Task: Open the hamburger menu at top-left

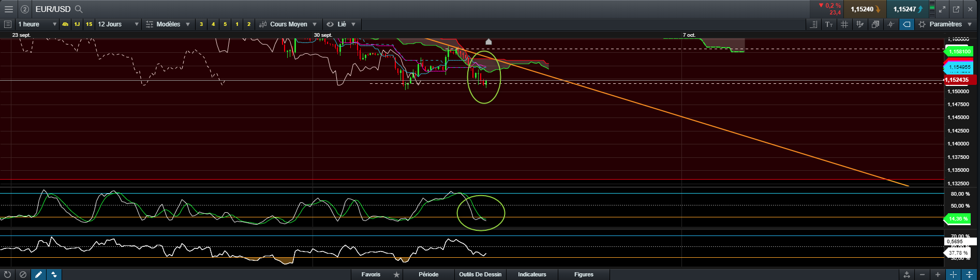Action: tap(9, 9)
